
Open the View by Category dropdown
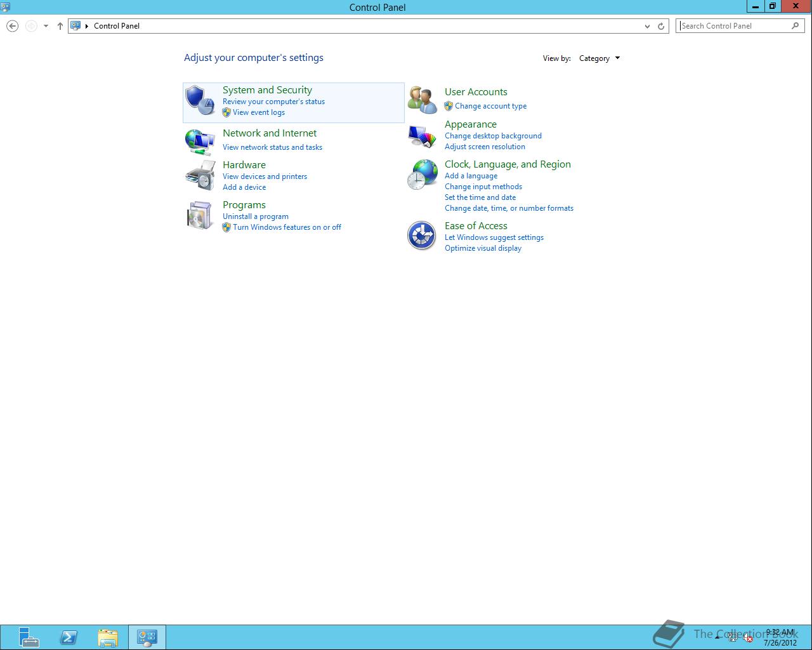coord(599,58)
